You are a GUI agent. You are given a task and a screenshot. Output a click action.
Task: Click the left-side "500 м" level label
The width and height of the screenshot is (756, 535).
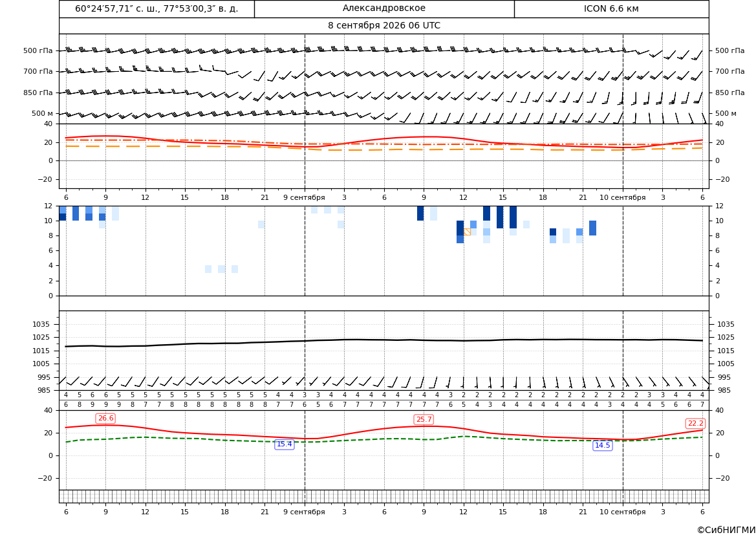click(x=43, y=113)
